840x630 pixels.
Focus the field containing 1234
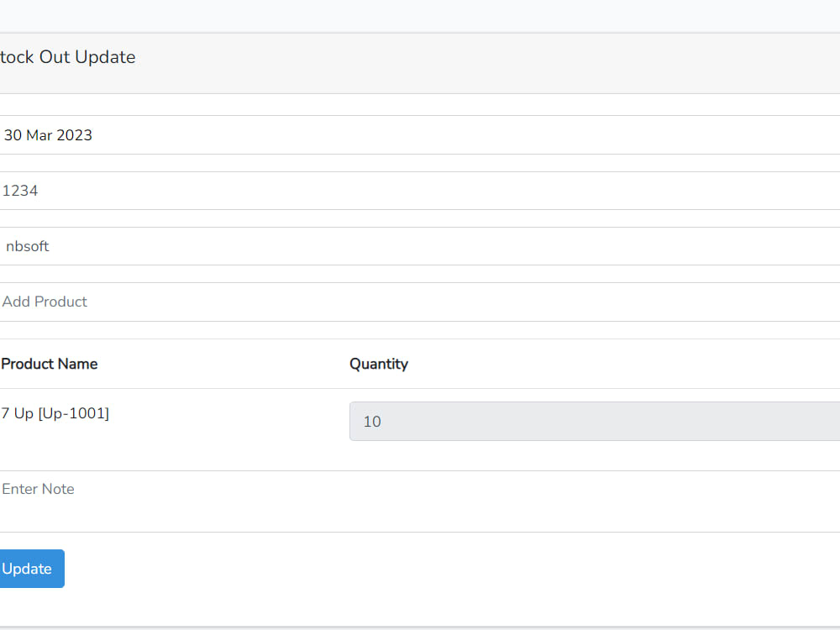tap(420, 191)
